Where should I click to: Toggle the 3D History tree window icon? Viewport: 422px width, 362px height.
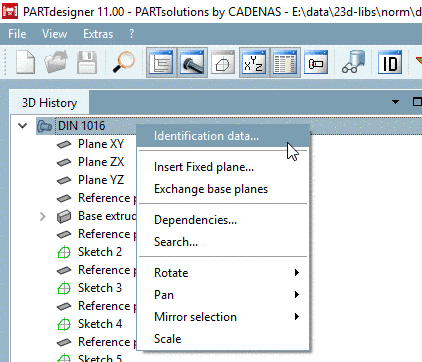coord(161,62)
